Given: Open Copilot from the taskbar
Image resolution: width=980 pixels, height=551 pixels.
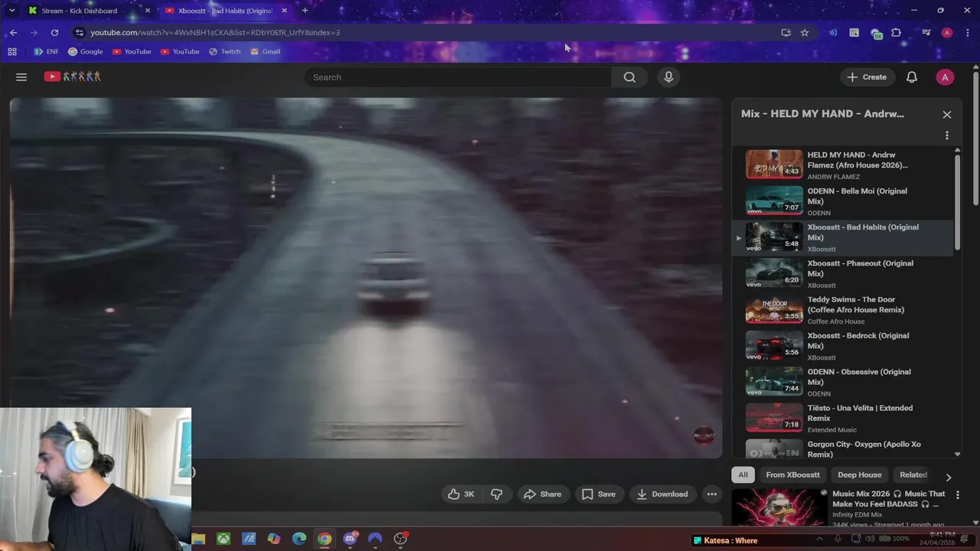Looking at the screenshot, I should pyautogui.click(x=274, y=539).
